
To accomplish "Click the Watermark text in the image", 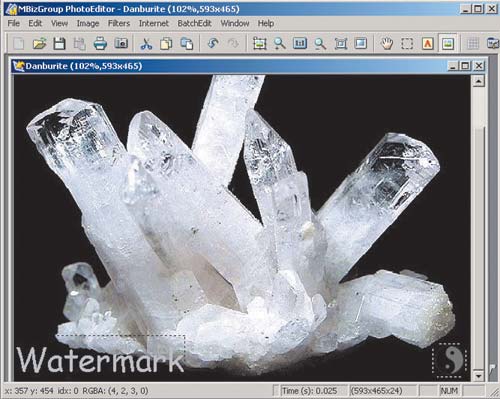I will [x=100, y=359].
